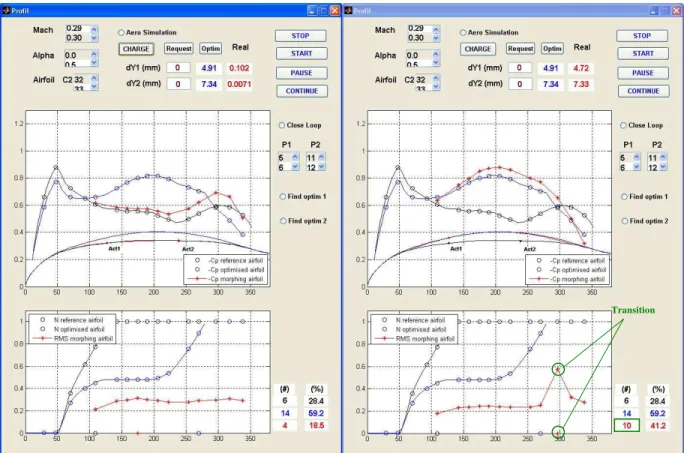This screenshot has width=684, height=453.
Task: Click percent value 41.2 in right window
Action: pyautogui.click(x=658, y=425)
